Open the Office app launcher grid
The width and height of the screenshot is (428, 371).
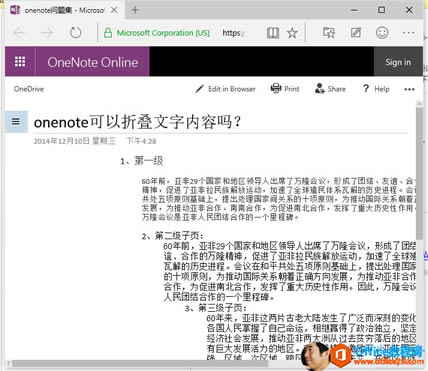tap(20, 62)
